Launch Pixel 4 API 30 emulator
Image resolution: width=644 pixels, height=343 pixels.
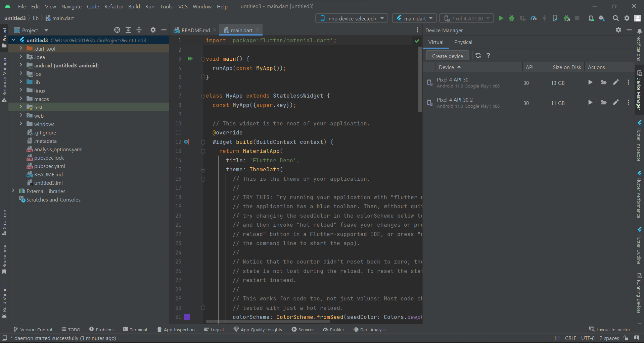590,82
